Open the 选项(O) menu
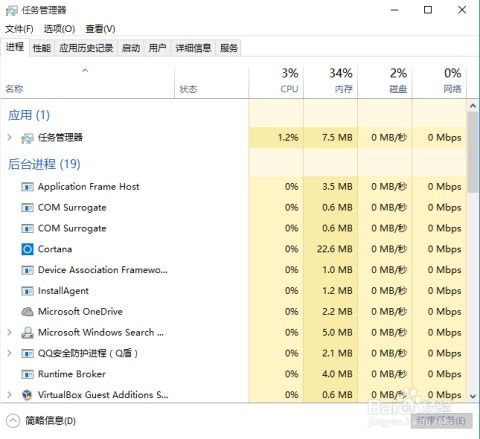This screenshot has width=480, height=439. (x=59, y=29)
